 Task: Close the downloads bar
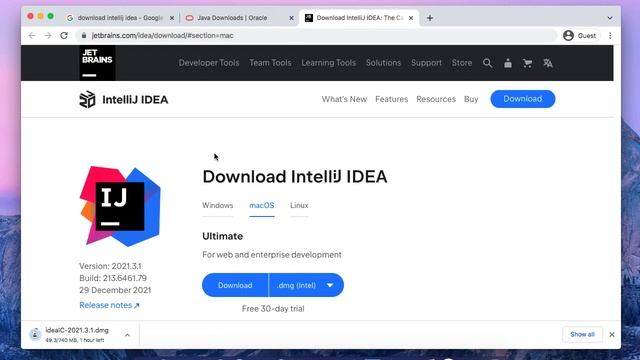612,334
